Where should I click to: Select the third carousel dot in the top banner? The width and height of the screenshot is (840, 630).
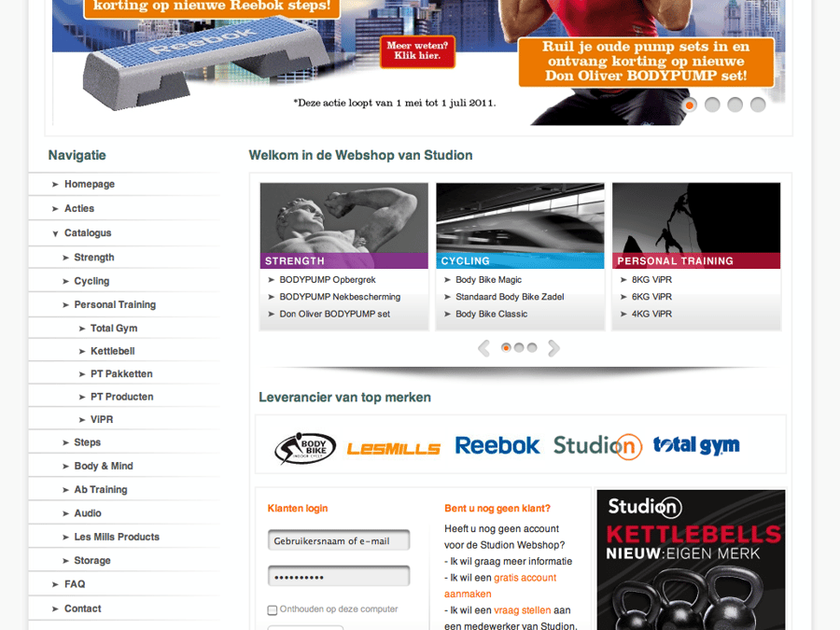[x=735, y=105]
